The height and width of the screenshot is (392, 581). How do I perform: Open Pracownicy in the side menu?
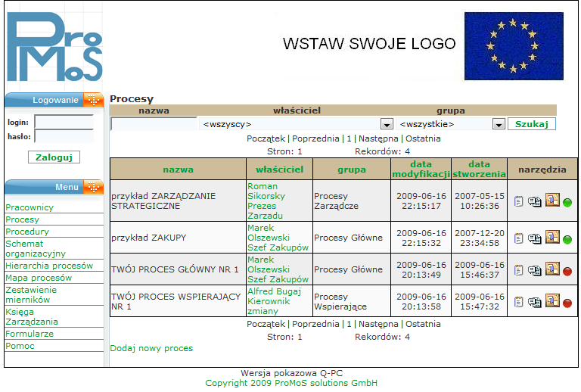point(30,207)
